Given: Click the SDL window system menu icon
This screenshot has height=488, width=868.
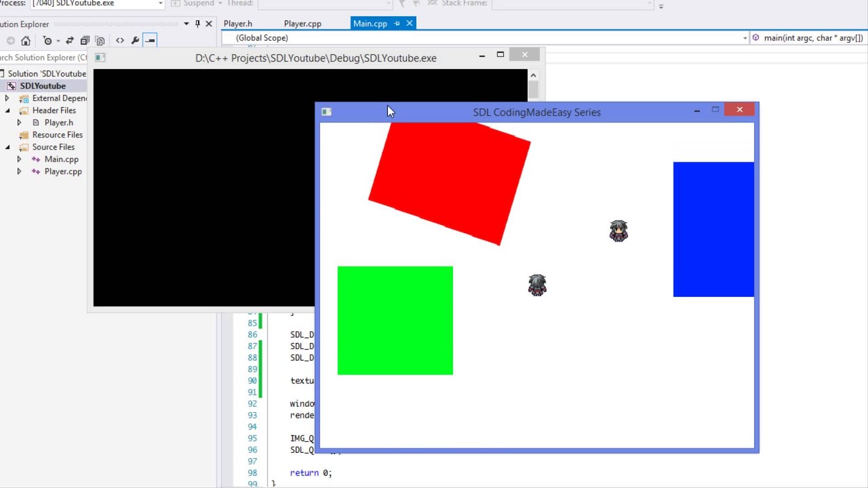Looking at the screenshot, I should pos(326,112).
